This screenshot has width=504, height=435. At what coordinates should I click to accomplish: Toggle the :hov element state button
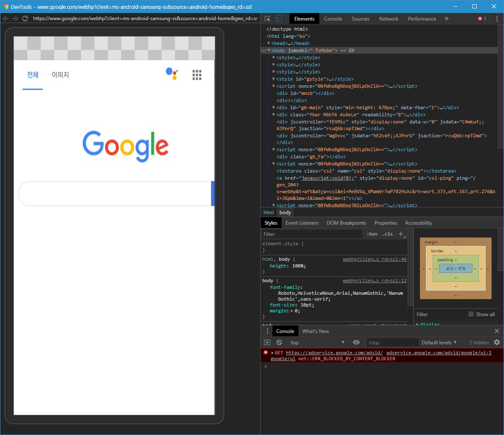tap(372, 234)
